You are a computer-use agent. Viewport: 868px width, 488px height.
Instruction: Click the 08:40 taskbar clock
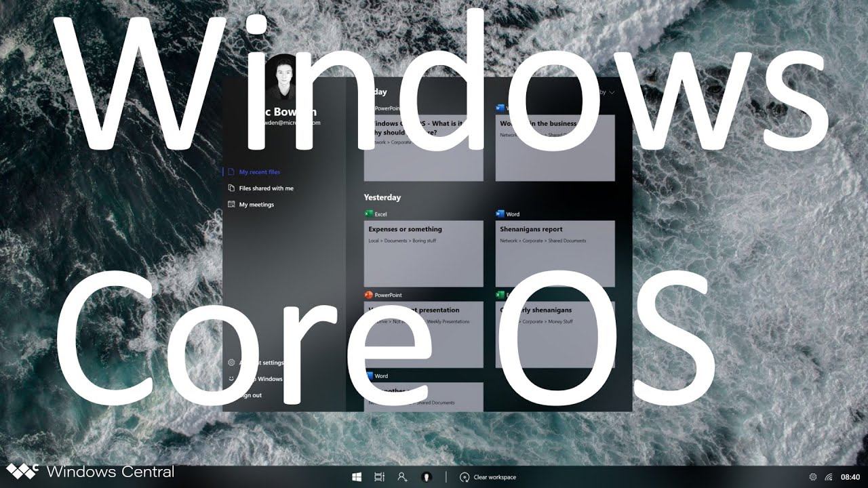tap(850, 477)
